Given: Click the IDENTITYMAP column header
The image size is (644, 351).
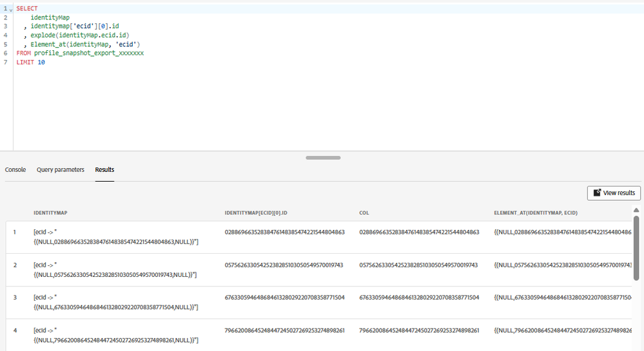Looking at the screenshot, I should pos(50,212).
